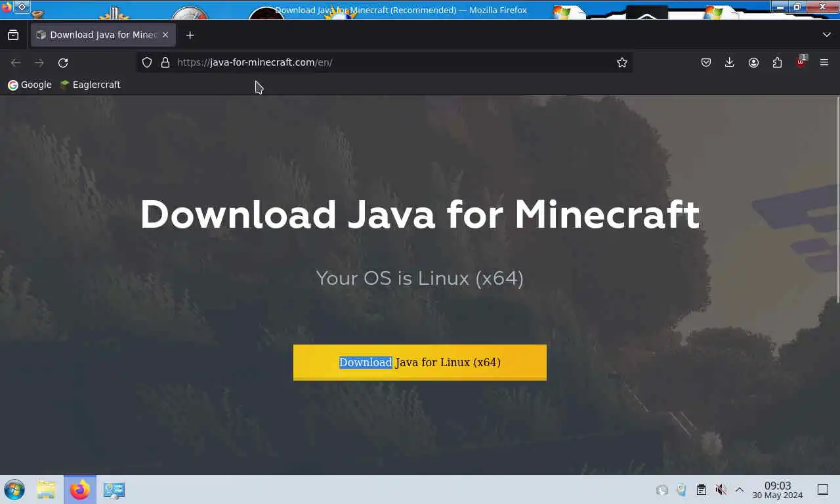Click the show desktop button

823,490
